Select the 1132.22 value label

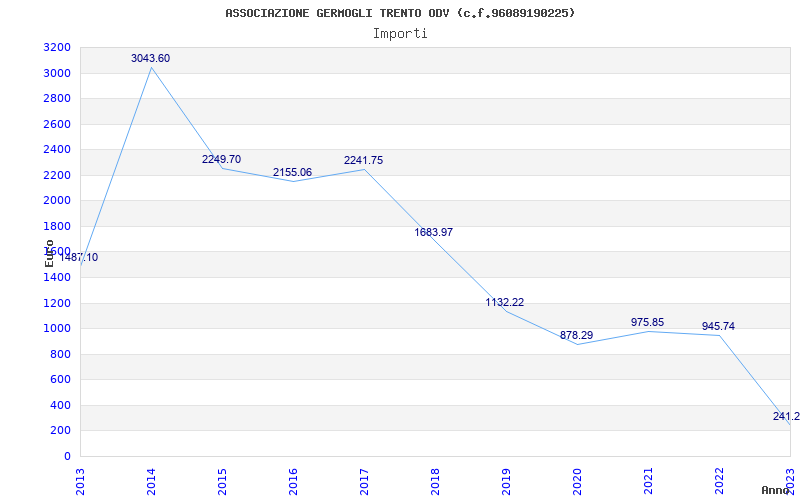(505, 302)
